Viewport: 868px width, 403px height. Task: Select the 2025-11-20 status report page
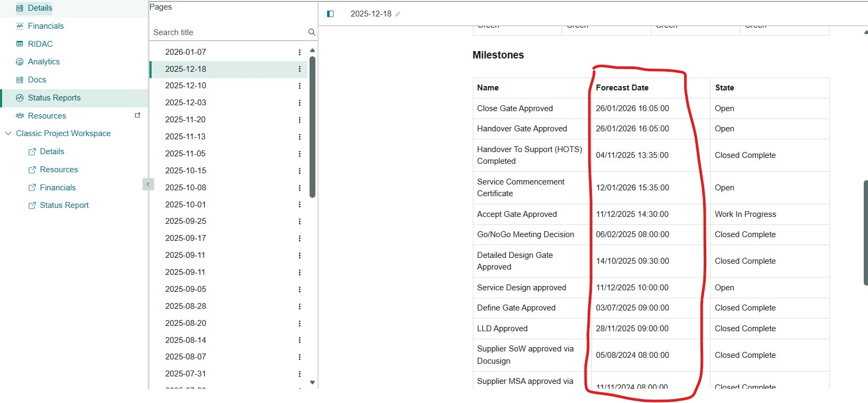coord(185,120)
